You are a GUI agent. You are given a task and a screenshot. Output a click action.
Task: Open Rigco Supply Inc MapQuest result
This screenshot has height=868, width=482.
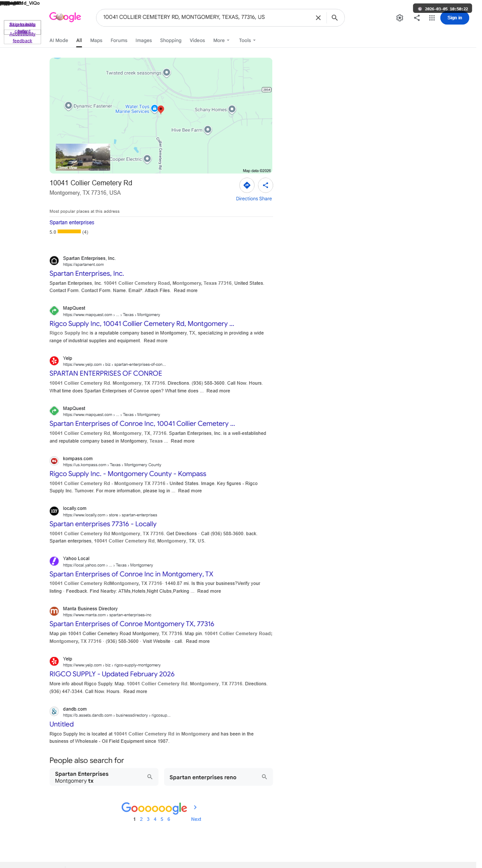click(x=142, y=324)
